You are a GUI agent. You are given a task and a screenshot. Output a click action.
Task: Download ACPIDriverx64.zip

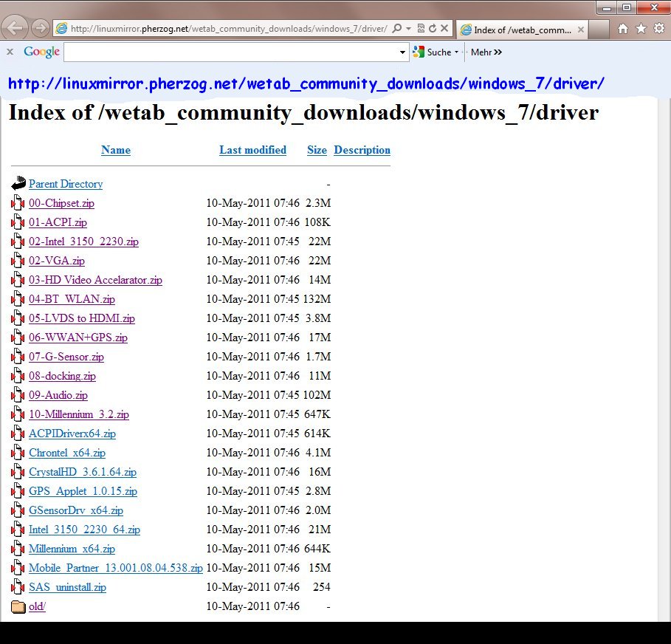[x=72, y=434]
